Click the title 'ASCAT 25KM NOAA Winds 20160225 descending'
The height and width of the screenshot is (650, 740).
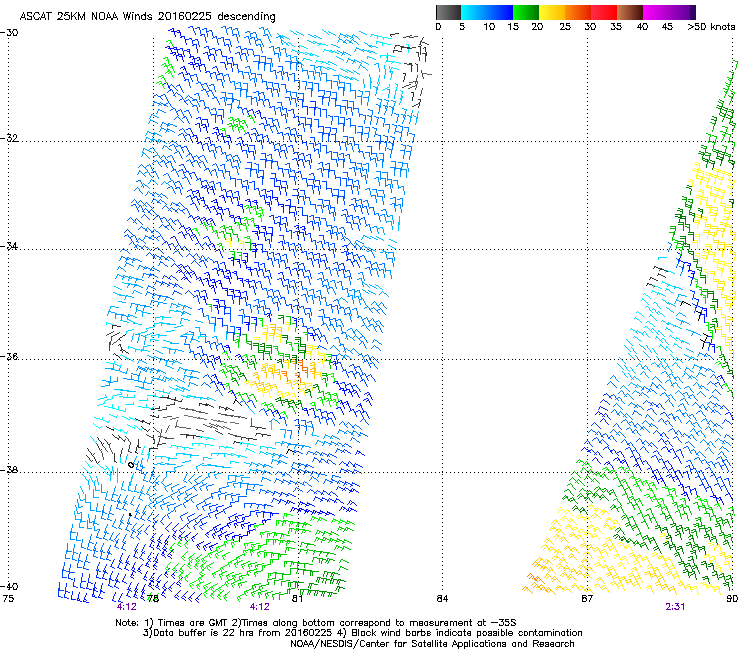pos(147,16)
